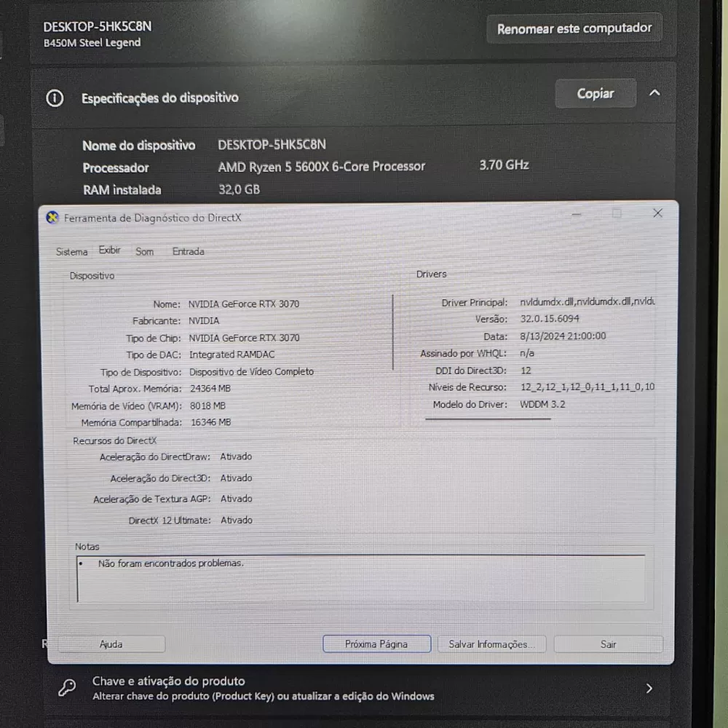This screenshot has height=728, width=728.
Task: Select the Assinado por WHQL n/a value
Action: point(527,353)
